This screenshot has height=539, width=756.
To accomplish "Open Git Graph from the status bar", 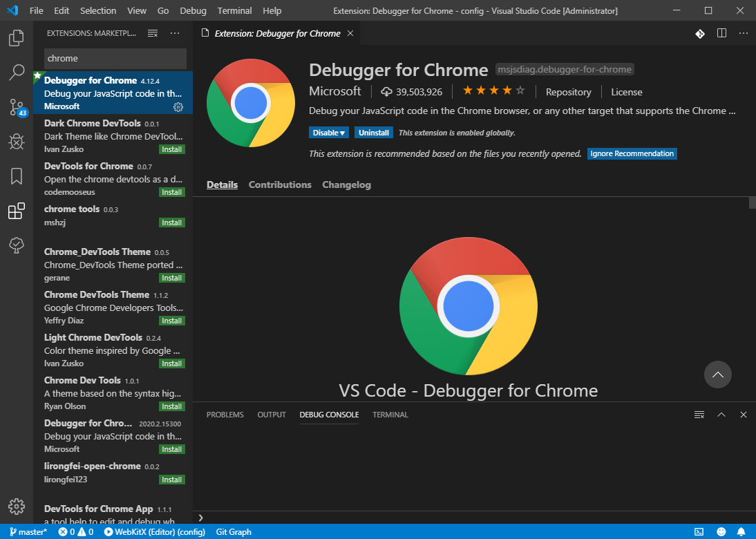I will point(234,532).
